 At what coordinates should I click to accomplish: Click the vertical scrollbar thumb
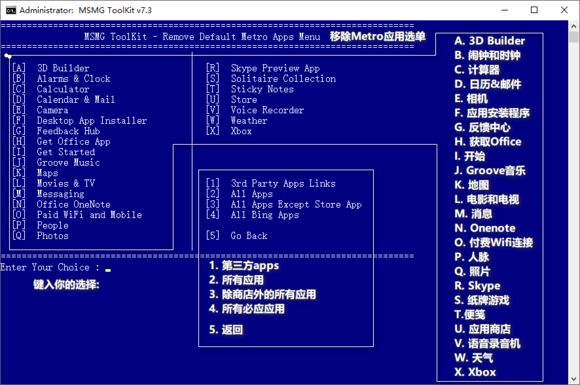point(574,37)
